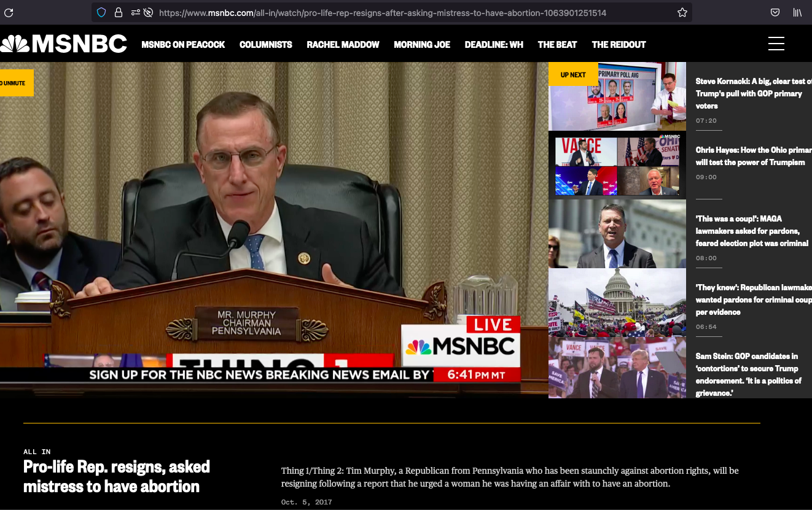
Task: Click the 07:20 video duration
Action: click(706, 120)
